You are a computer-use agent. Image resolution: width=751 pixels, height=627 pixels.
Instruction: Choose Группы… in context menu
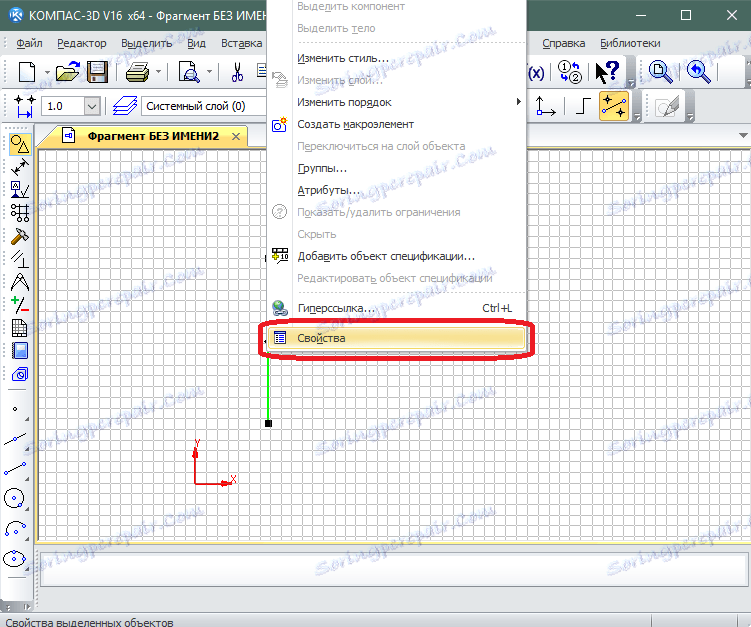[x=397, y=168]
